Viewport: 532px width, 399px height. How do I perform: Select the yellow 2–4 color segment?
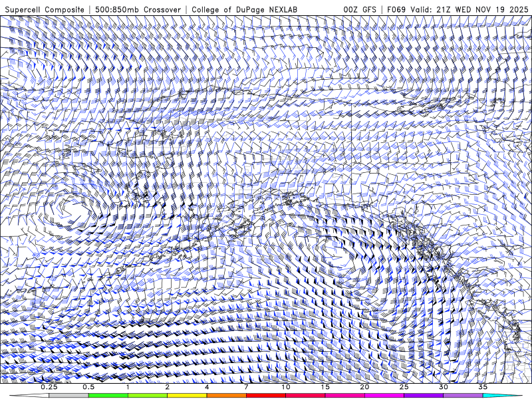187,396
